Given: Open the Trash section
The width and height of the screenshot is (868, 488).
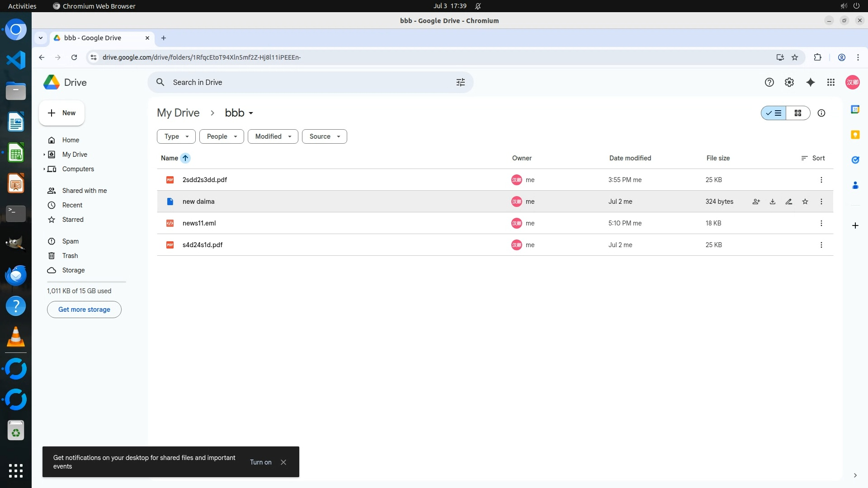Looking at the screenshot, I should [x=70, y=256].
